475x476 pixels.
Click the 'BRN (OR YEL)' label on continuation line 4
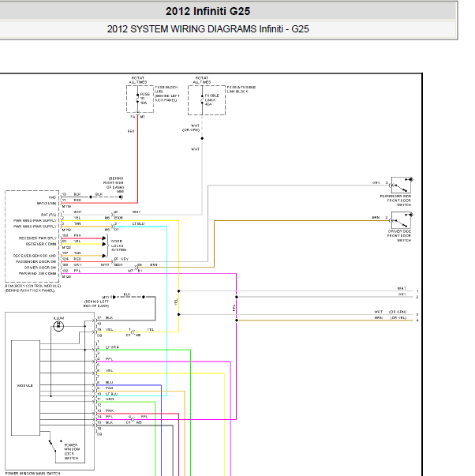(390, 318)
